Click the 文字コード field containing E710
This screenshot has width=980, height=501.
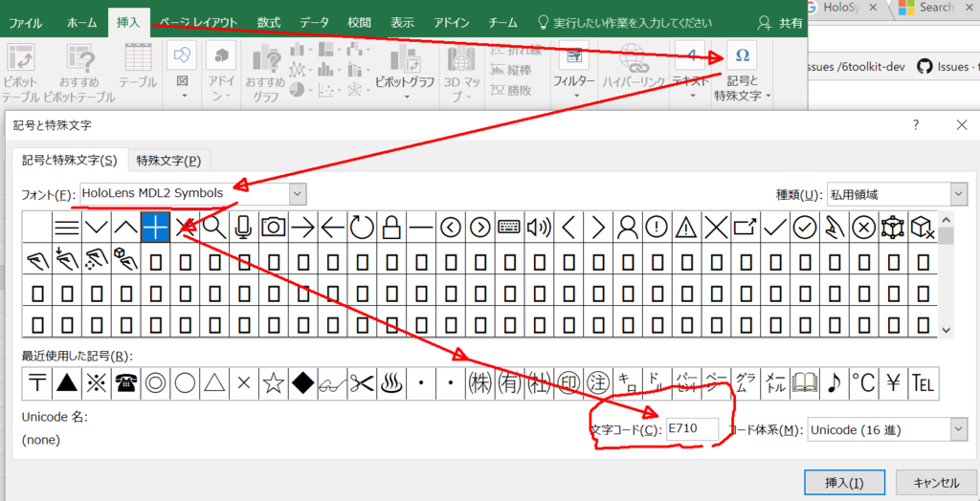693,430
